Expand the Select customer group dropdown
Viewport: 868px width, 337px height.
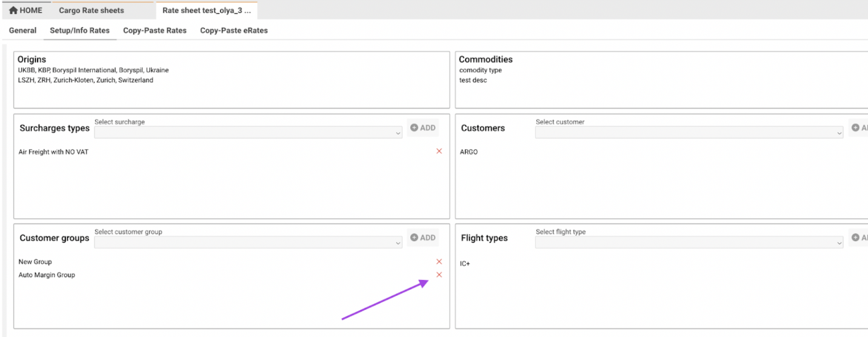point(248,243)
